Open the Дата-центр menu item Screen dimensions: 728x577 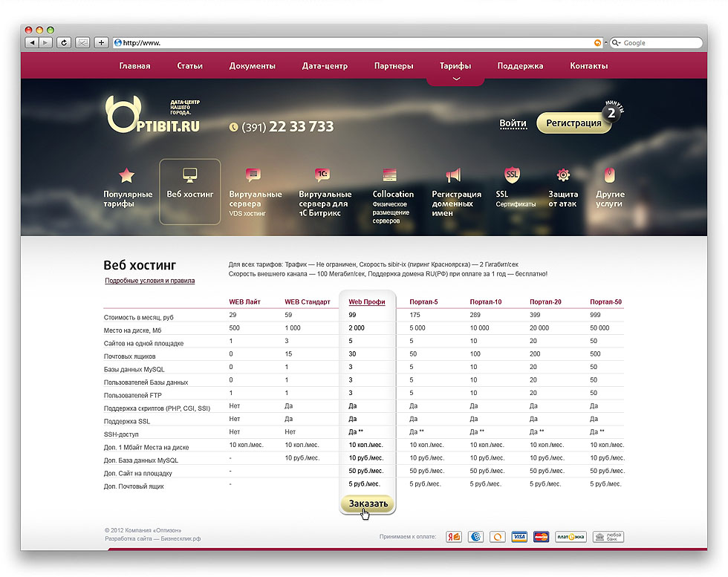click(x=325, y=66)
